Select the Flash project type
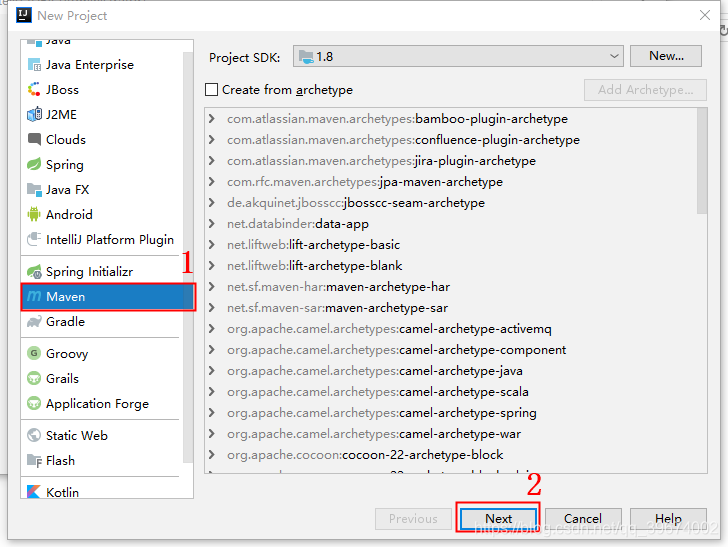The height and width of the screenshot is (547, 728). point(102,461)
